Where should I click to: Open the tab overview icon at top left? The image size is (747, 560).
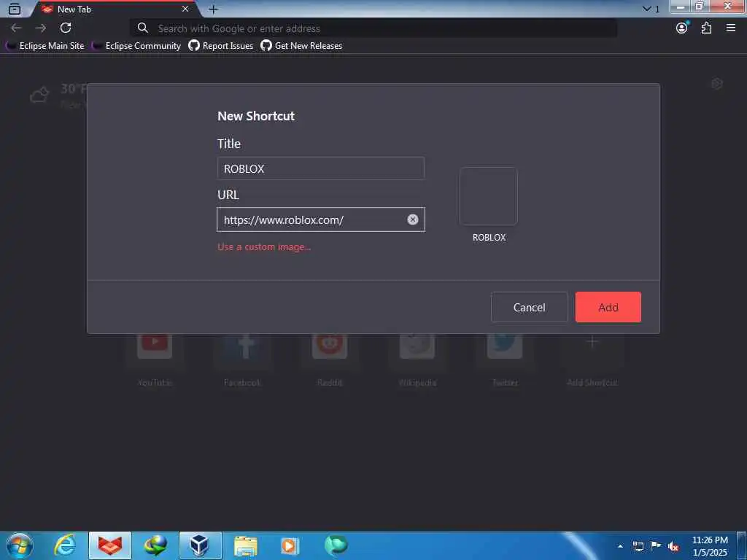coord(15,9)
